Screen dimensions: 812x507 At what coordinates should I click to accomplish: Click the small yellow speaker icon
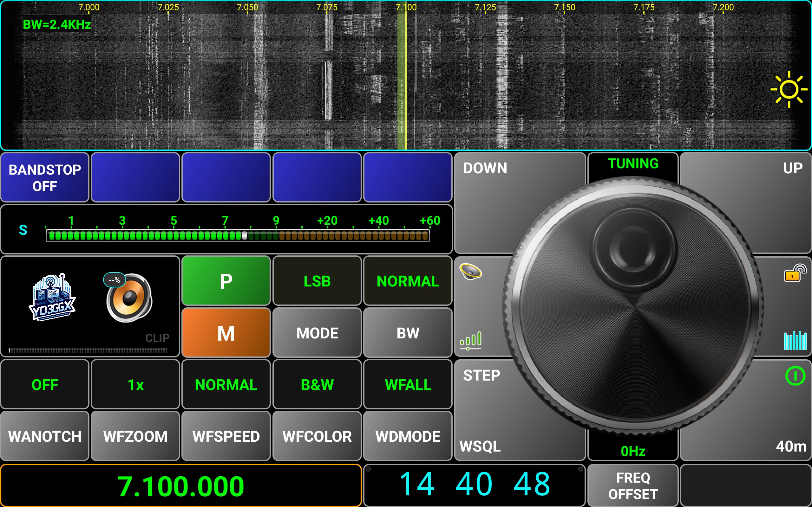[470, 272]
